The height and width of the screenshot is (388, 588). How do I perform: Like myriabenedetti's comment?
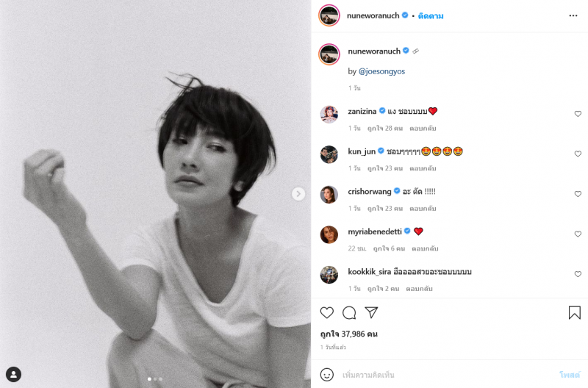click(x=578, y=234)
